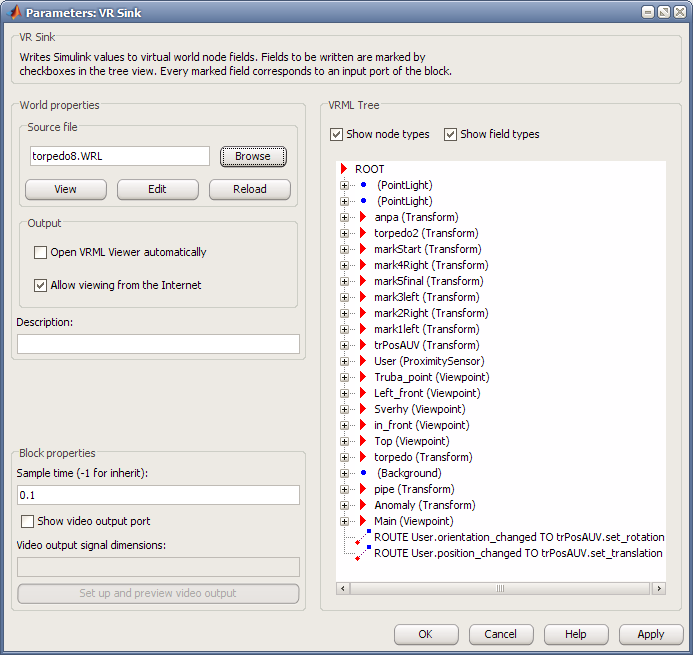Click the Edit source file button

pyautogui.click(x=157, y=189)
